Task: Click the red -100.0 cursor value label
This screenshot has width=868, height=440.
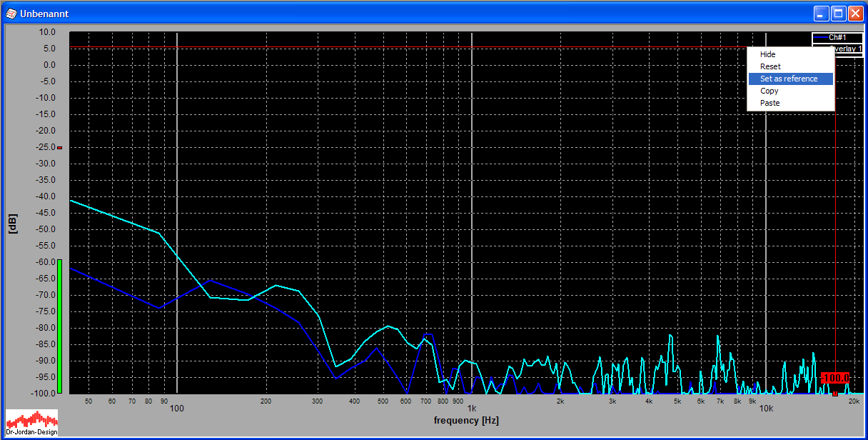Action: 834,378
